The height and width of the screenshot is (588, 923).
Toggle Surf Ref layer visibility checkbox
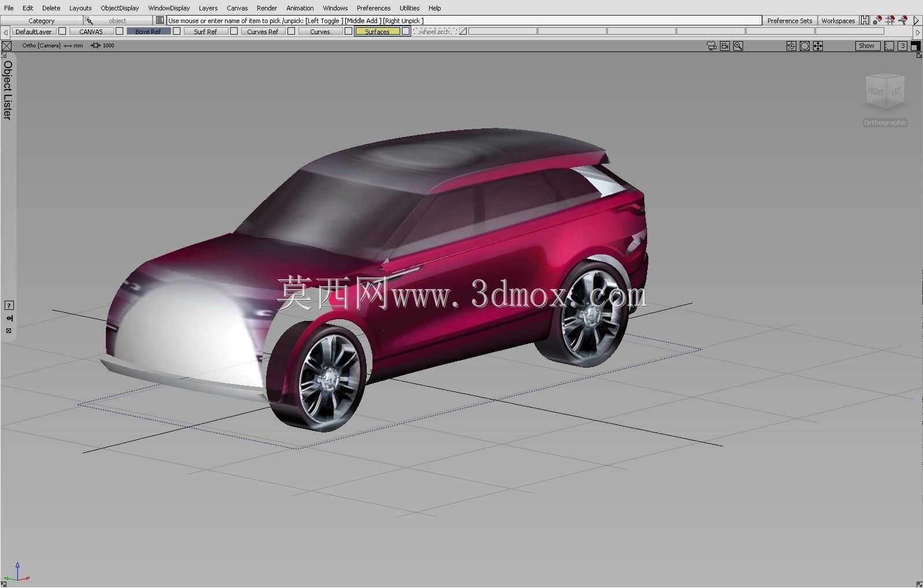(x=234, y=31)
